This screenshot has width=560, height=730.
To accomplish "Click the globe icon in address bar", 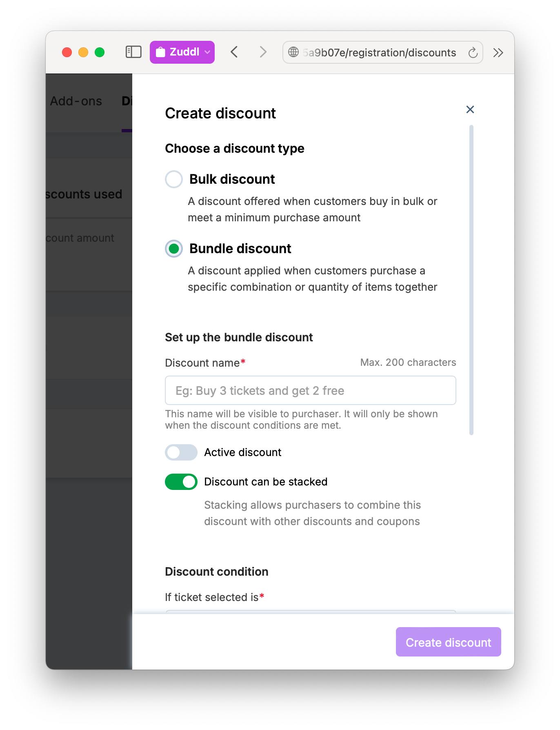I will pyautogui.click(x=293, y=52).
